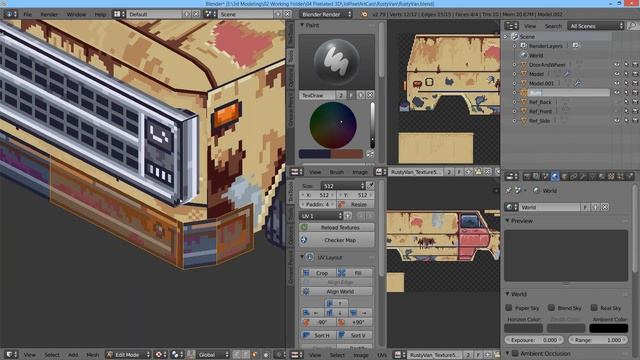640x360 pixels.
Task: Toggle visibility eye of Model object
Action: tap(617, 74)
